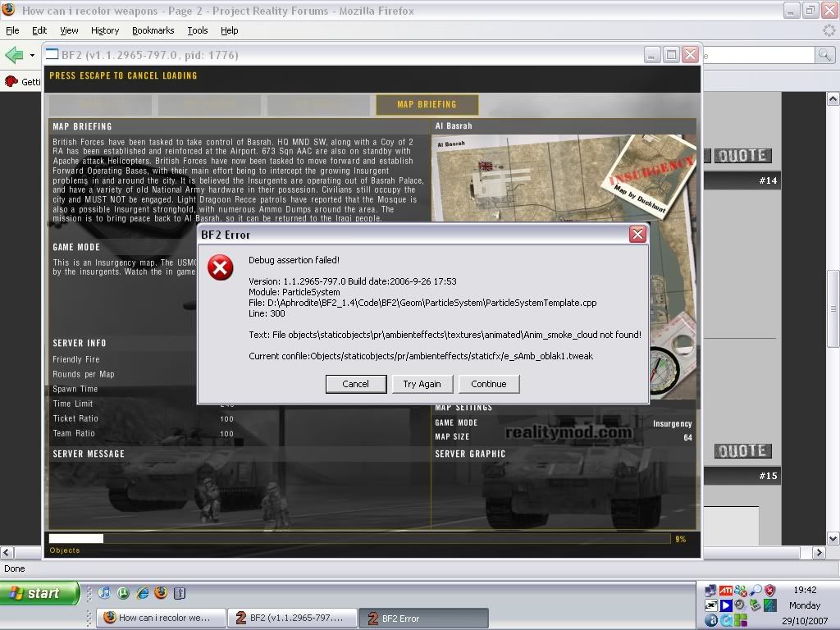Select the MAP BRIEFING tab
This screenshot has width=840, height=630.
pos(427,105)
